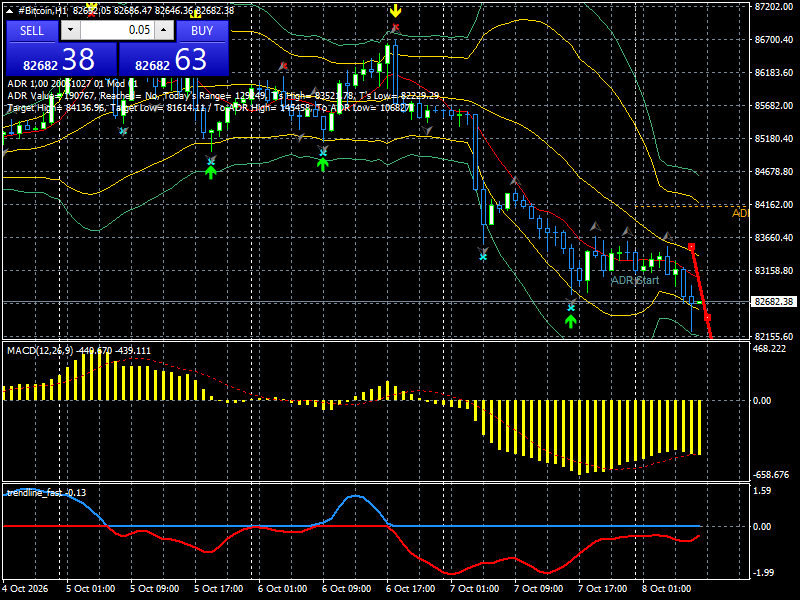Click the sell price 82682 38 panel

pos(61,59)
